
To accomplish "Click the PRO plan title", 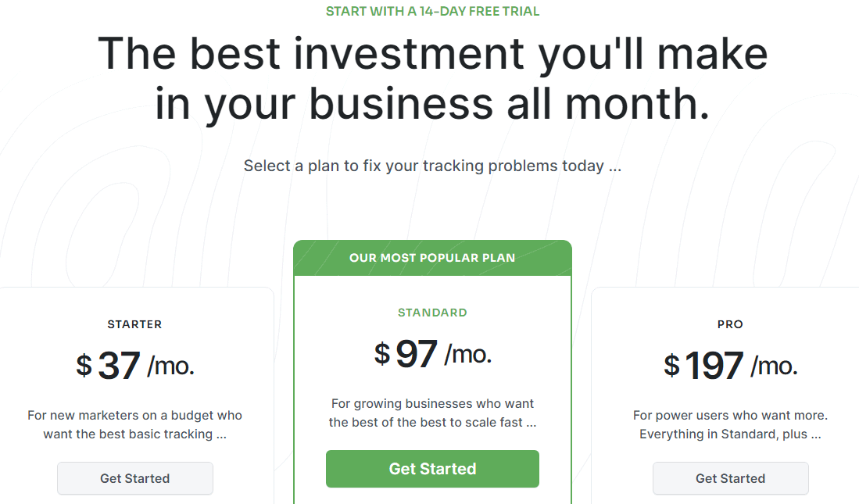I will click(x=730, y=324).
